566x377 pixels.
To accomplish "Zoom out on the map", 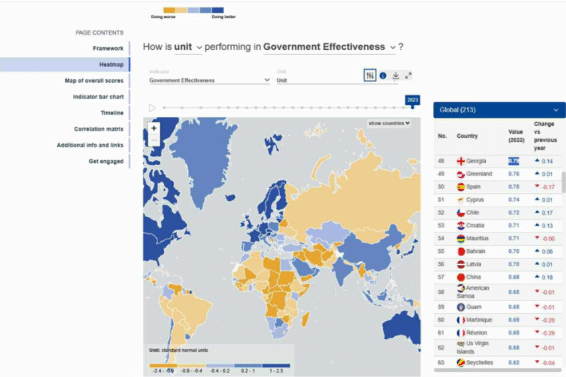I will tap(154, 140).
